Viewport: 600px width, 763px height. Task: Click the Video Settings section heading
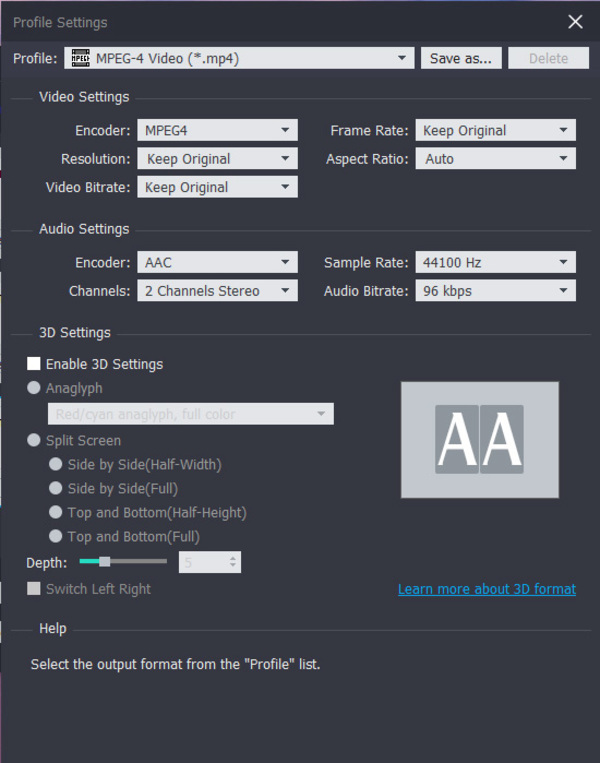pyautogui.click(x=84, y=97)
